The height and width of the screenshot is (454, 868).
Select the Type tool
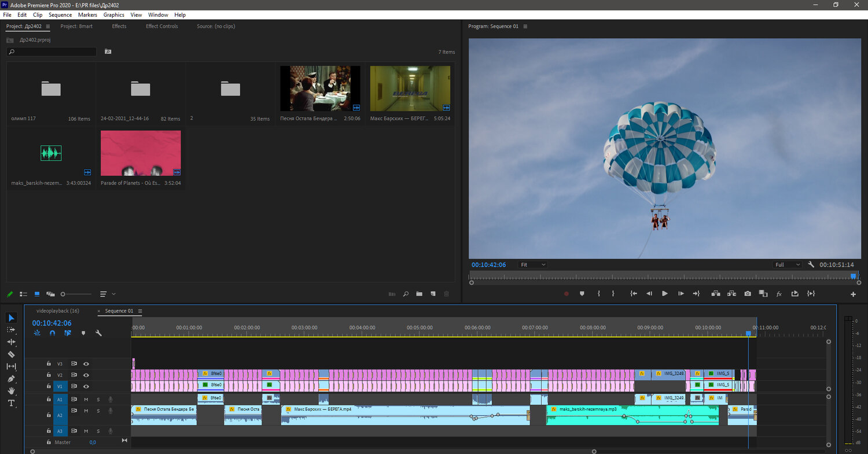point(12,403)
